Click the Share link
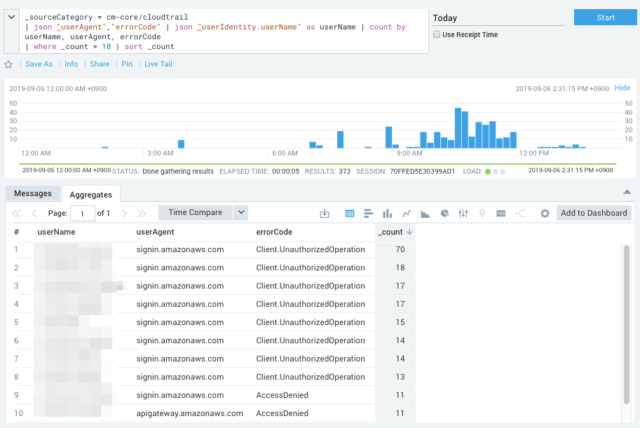This screenshot has height=428, width=640. 100,64
